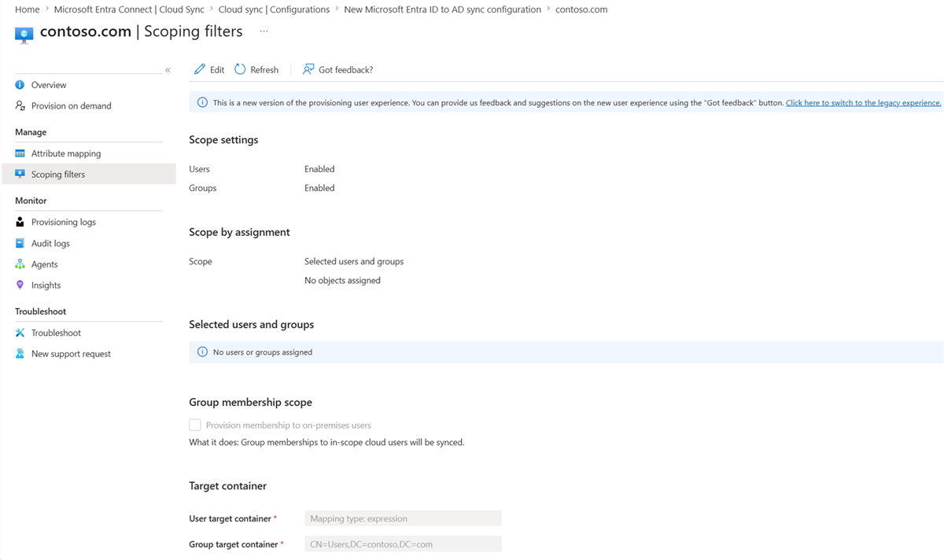Click the Refresh toolbar button label

pyautogui.click(x=264, y=70)
